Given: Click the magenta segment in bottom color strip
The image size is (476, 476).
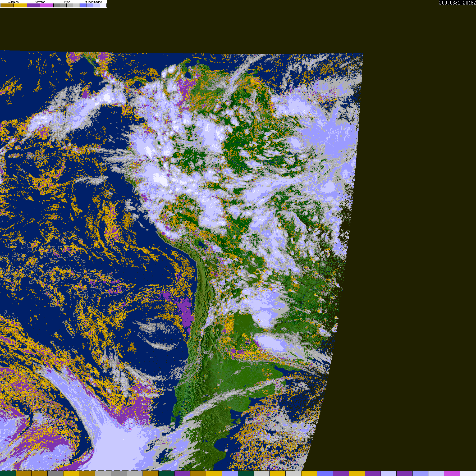Looking at the screenshot, I should (452, 473).
